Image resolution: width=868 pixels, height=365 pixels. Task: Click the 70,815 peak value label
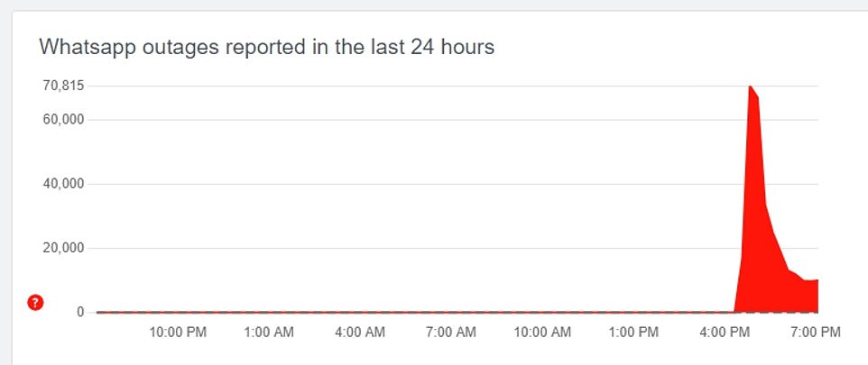(x=64, y=87)
